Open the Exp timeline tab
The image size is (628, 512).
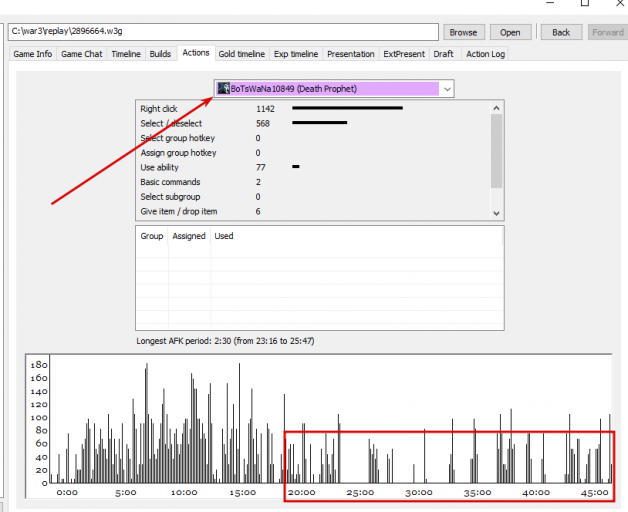point(296,54)
